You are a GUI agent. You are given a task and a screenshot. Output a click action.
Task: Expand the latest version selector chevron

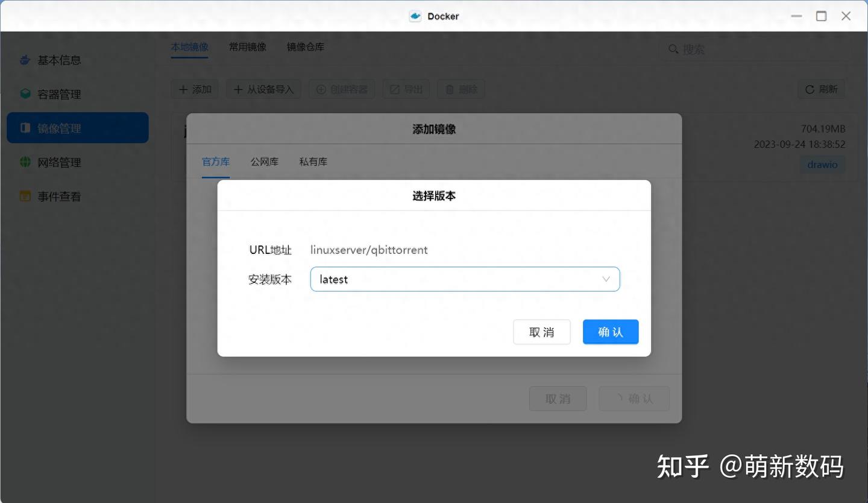606,279
